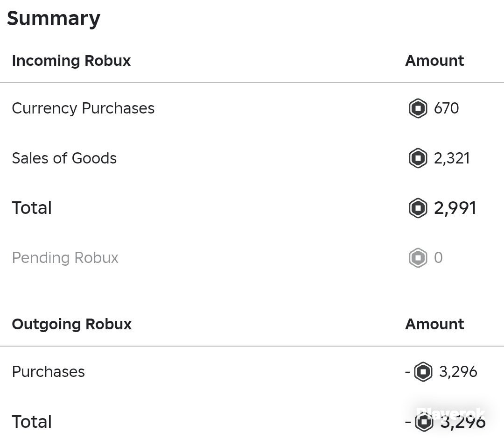
Task: Click the 2,991 incoming total amount
Action: (x=455, y=208)
